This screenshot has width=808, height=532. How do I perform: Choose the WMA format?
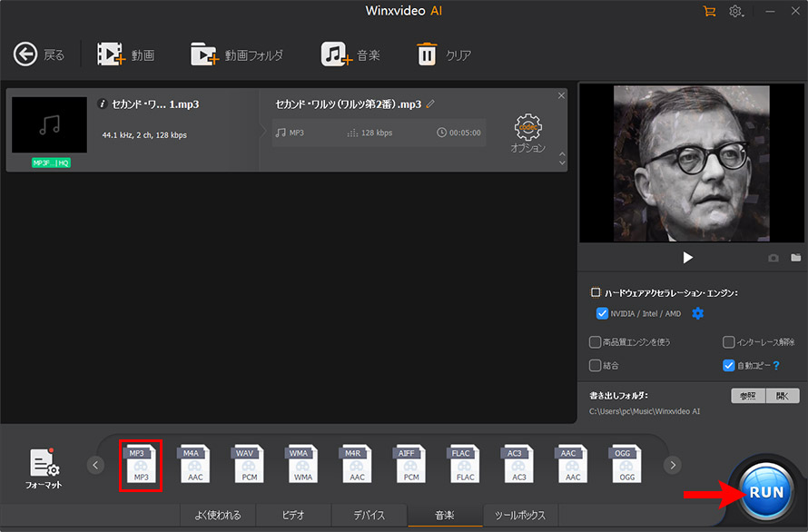click(302, 464)
